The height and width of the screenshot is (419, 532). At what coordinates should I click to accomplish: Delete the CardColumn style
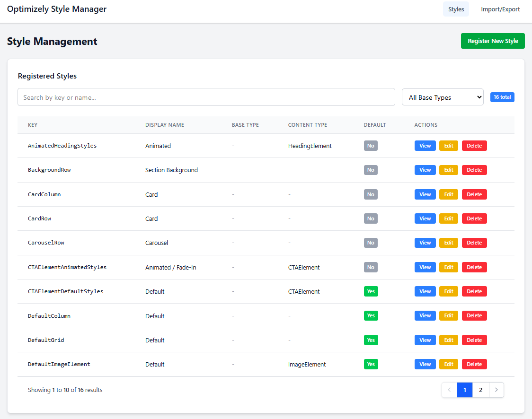(x=474, y=194)
